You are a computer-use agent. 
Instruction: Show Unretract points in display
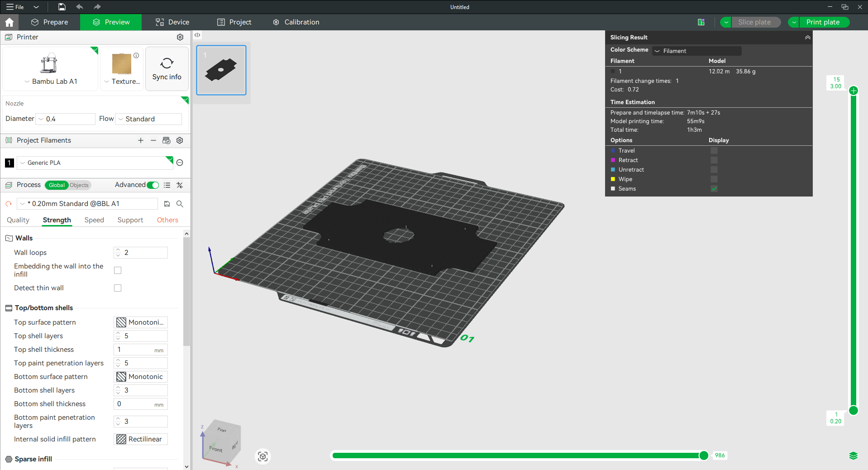pos(714,170)
